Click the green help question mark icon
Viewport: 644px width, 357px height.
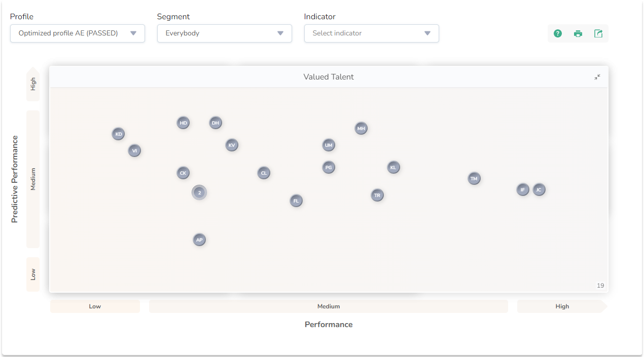click(558, 33)
